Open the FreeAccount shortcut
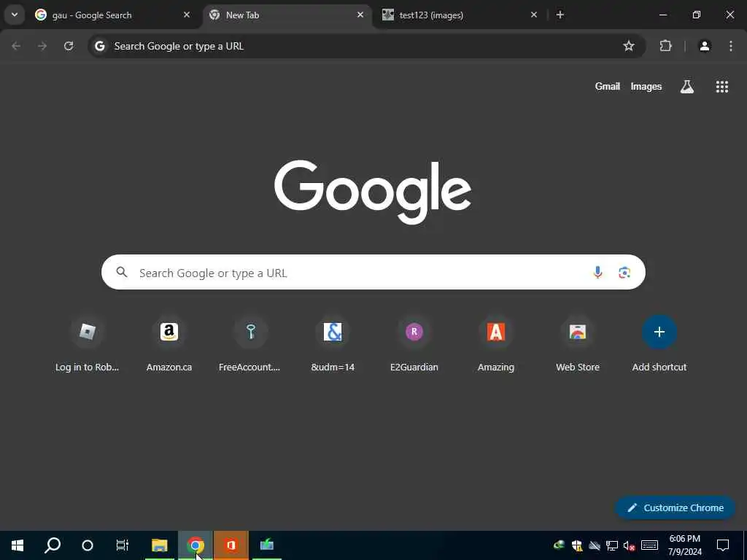The image size is (747, 560). click(251, 345)
